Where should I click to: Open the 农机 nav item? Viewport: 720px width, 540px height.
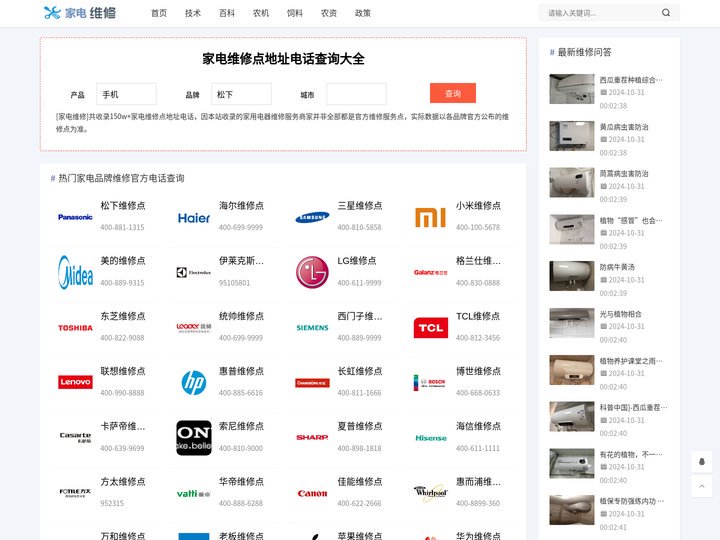pyautogui.click(x=261, y=13)
